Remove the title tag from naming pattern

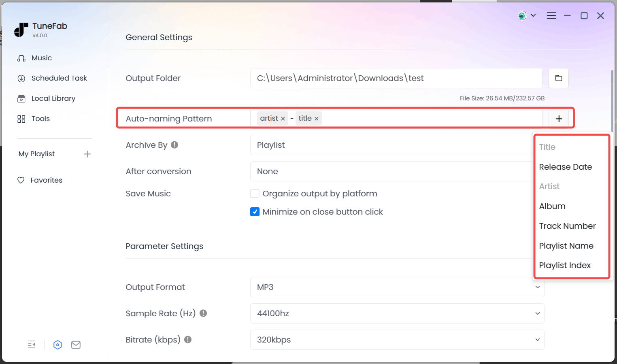[317, 119]
